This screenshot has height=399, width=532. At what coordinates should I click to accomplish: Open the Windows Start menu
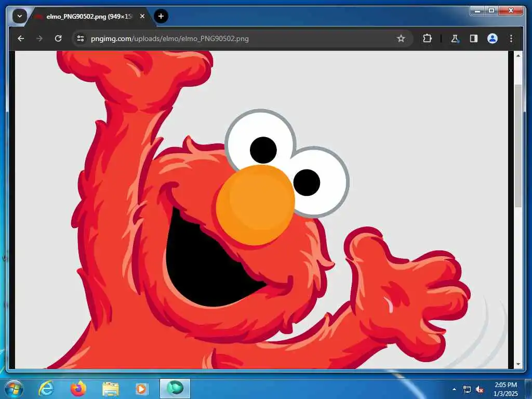(14, 389)
